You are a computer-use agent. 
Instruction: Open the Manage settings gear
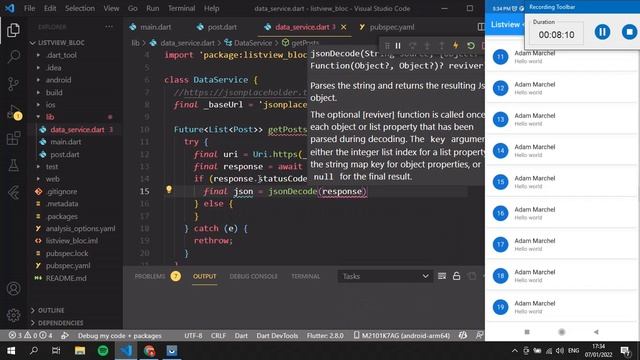click(x=13, y=315)
